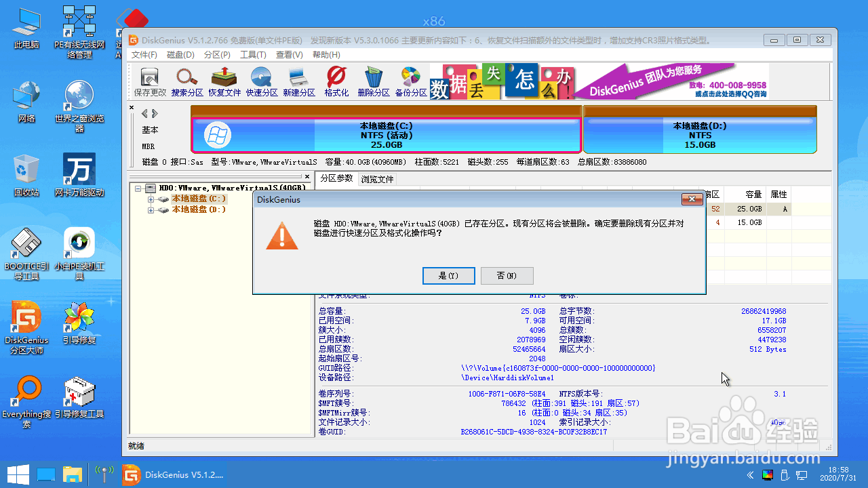Switch to the 浏览文件 tab

tap(377, 180)
